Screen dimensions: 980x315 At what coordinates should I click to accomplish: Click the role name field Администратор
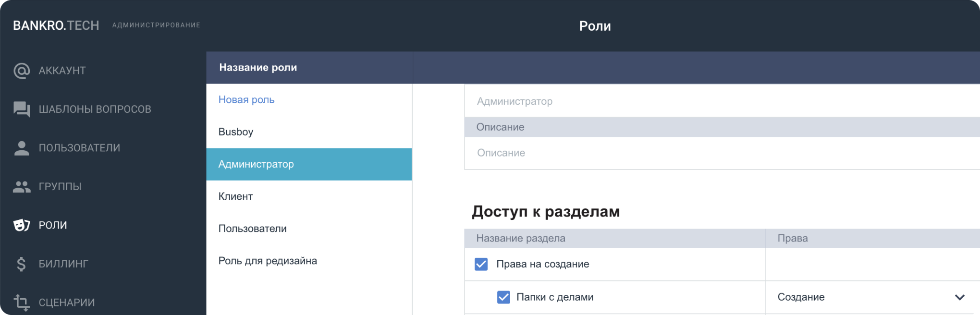[722, 101]
